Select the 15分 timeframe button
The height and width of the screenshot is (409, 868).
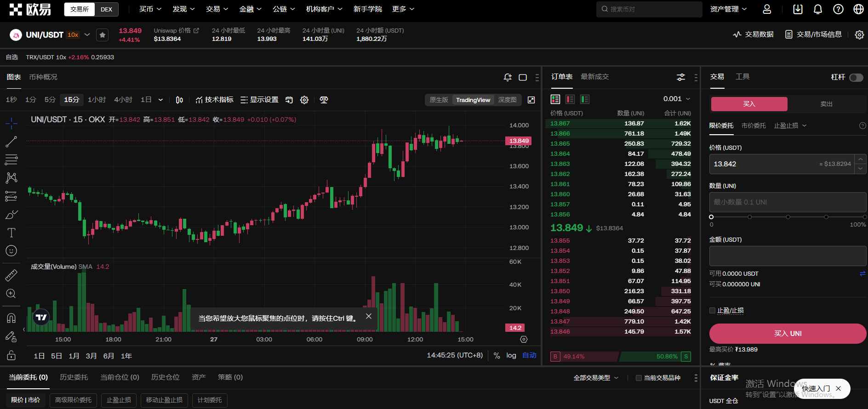tap(71, 100)
